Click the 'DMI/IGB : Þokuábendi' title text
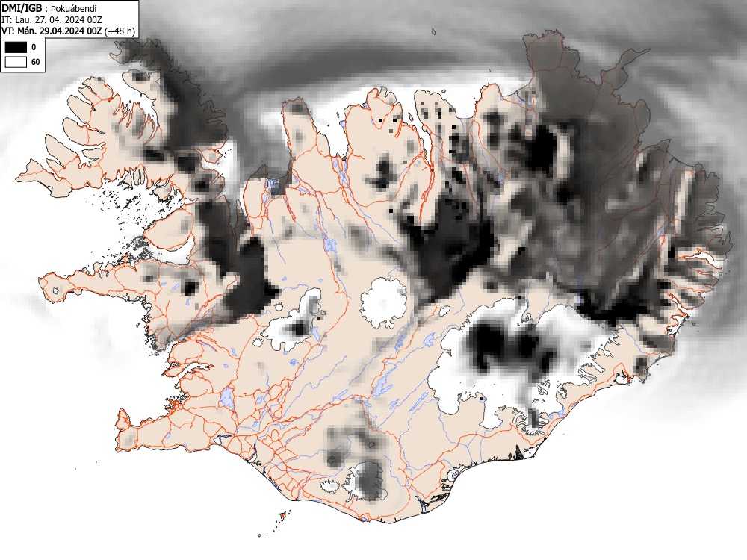This screenshot has width=747, height=560. (49, 8)
